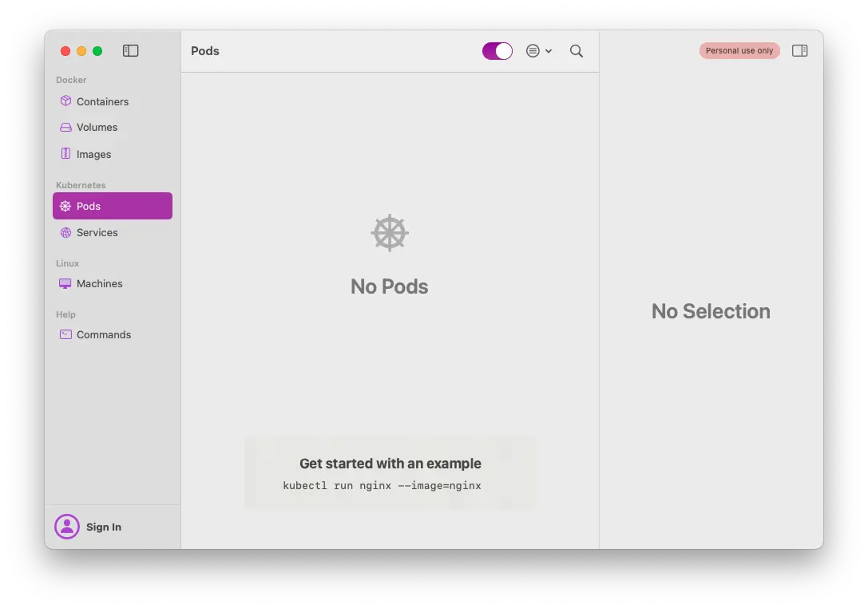The height and width of the screenshot is (608, 868).
Task: Switch to Machines in the sidebar
Action: 99,283
